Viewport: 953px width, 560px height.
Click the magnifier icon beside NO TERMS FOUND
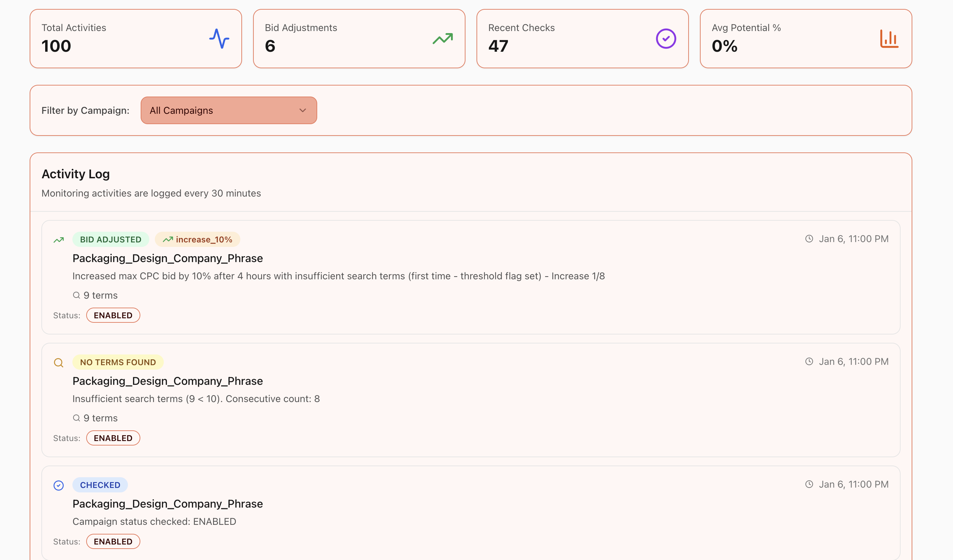click(59, 363)
